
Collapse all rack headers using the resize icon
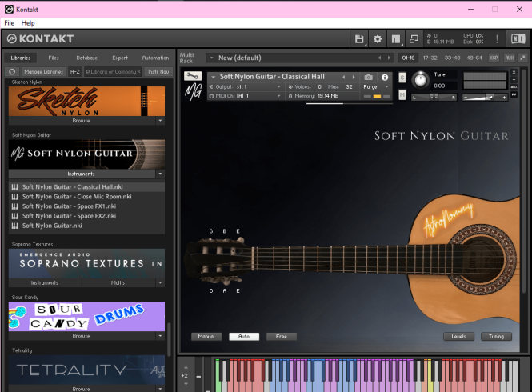pos(523,58)
